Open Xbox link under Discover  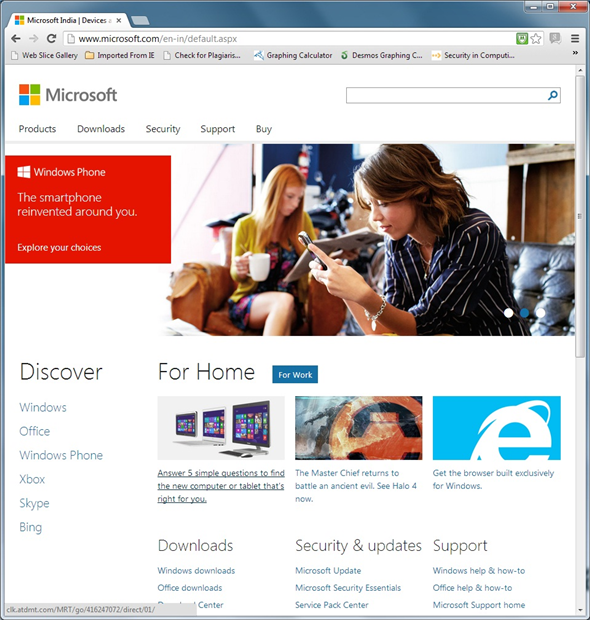pos(32,479)
